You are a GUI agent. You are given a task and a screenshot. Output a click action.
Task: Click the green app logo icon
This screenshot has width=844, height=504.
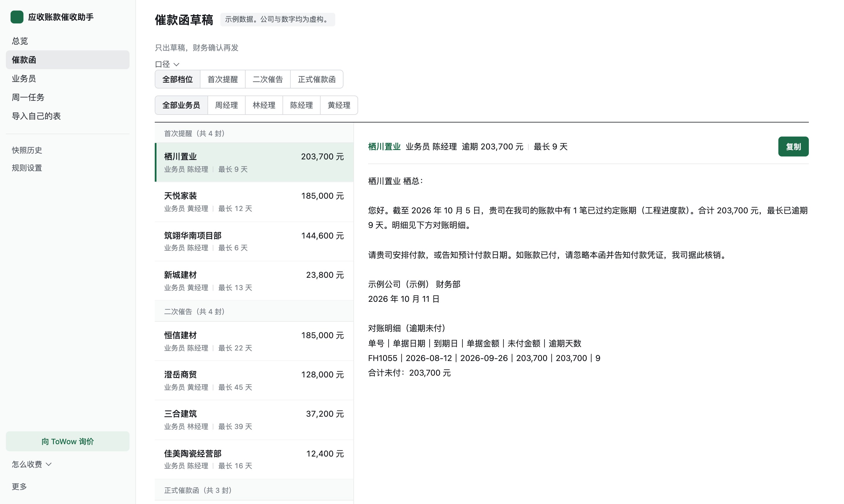[x=17, y=17]
